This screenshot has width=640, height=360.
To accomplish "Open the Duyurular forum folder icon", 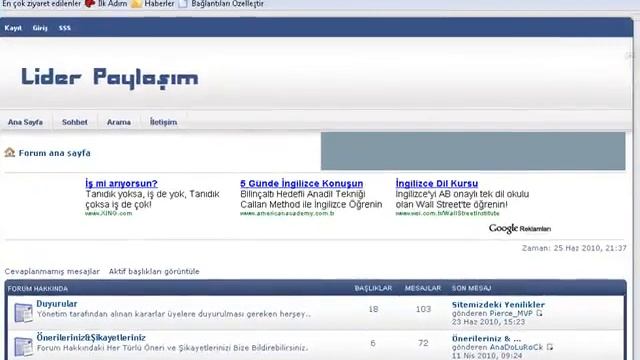I will point(23,313).
